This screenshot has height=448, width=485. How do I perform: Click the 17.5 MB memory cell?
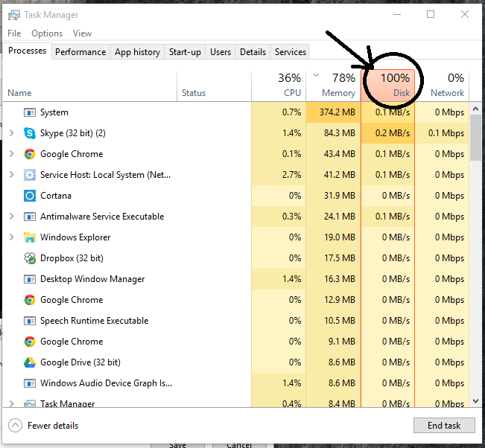tap(334, 258)
